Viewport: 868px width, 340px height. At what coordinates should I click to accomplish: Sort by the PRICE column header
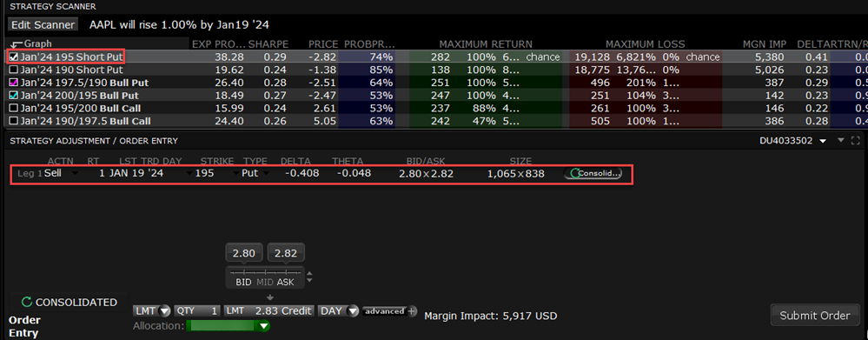[x=322, y=44]
